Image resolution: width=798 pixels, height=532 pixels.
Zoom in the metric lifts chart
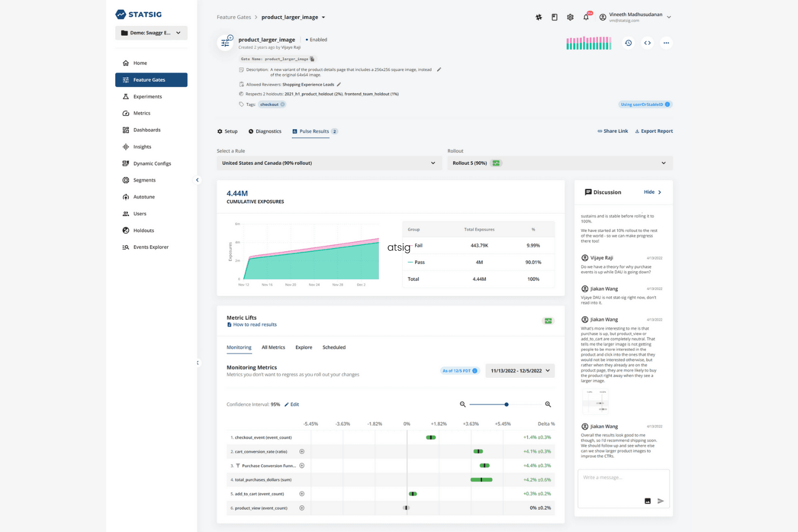coord(548,404)
